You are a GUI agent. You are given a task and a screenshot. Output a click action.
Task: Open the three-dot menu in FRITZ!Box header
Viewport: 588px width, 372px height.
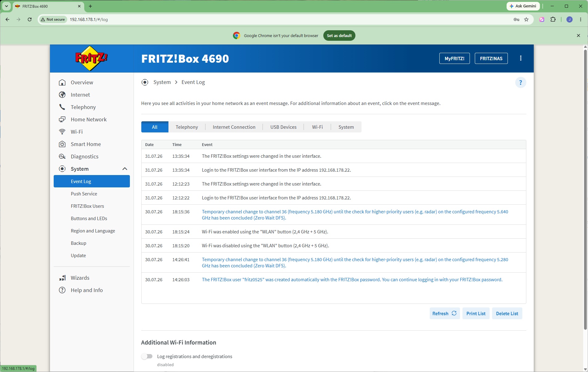[521, 58]
